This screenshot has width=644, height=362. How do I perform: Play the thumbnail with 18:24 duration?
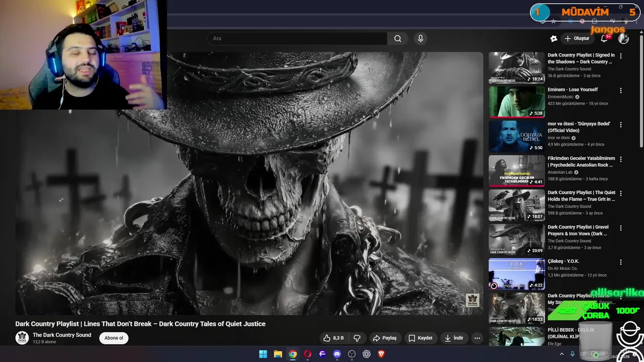pos(517,67)
